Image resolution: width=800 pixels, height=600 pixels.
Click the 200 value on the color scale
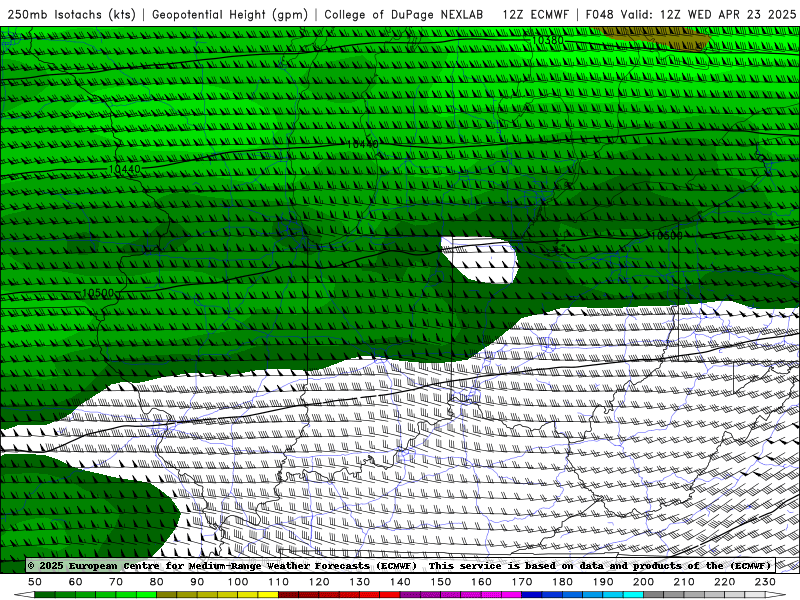tap(643, 582)
